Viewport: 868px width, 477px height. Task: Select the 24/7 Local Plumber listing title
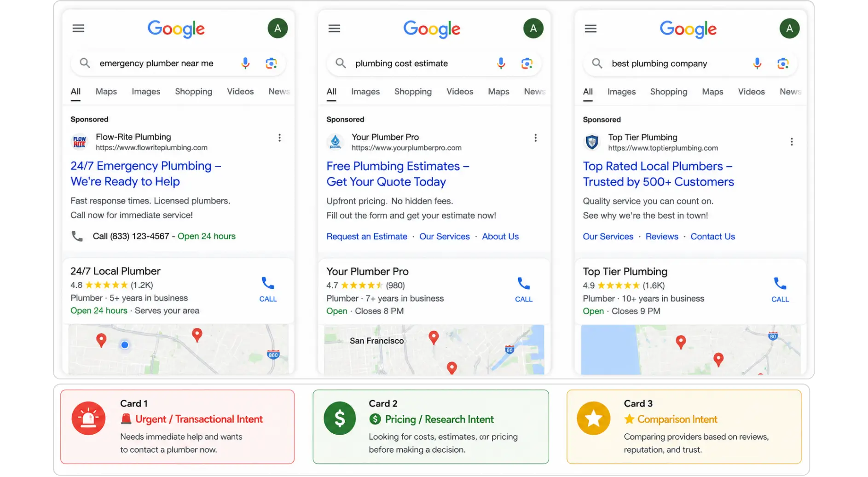click(x=116, y=271)
